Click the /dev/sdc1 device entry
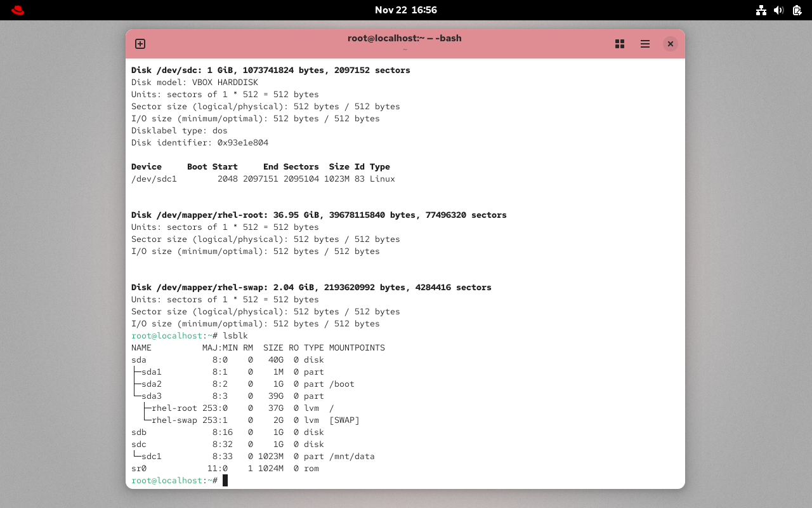Screen dimensions: 812x508 point(154,178)
